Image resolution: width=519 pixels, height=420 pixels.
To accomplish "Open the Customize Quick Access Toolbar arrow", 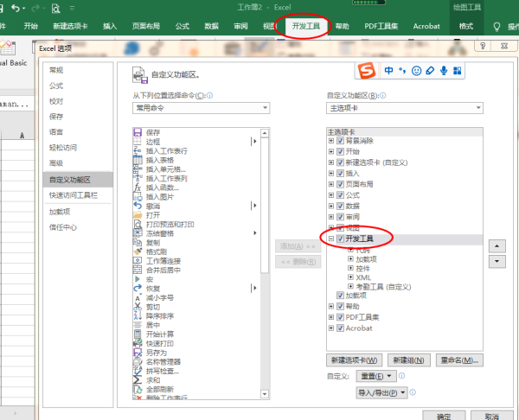I will point(72,8).
